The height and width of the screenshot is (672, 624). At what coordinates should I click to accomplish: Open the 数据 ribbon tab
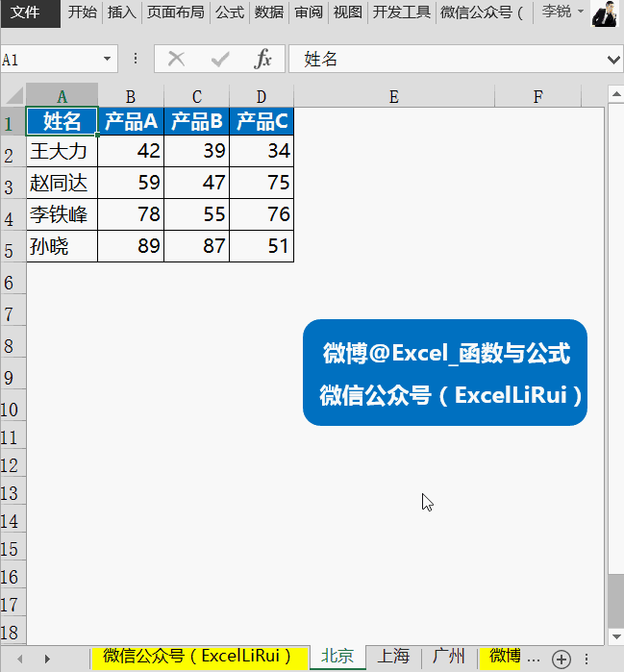268,12
